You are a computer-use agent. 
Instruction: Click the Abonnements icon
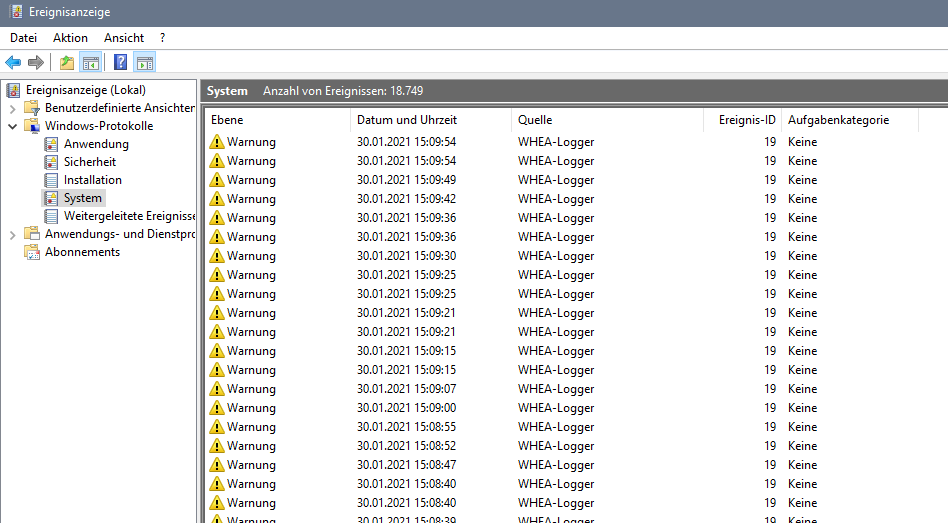pyautogui.click(x=31, y=252)
